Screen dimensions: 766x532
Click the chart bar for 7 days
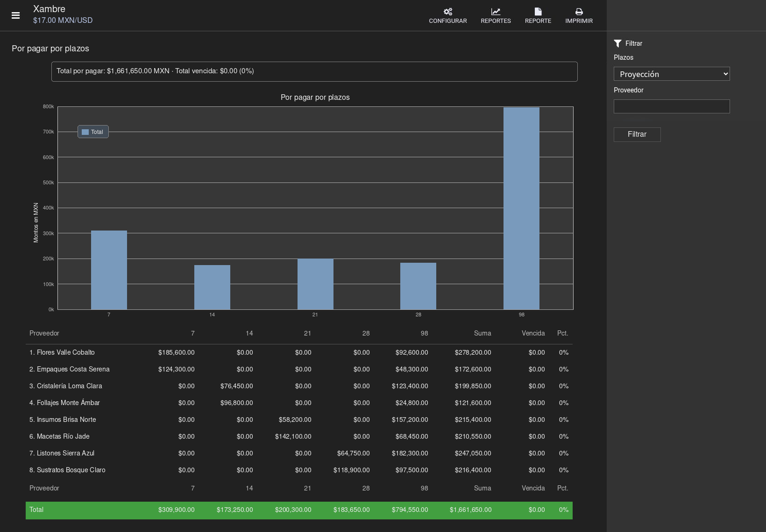pos(109,270)
